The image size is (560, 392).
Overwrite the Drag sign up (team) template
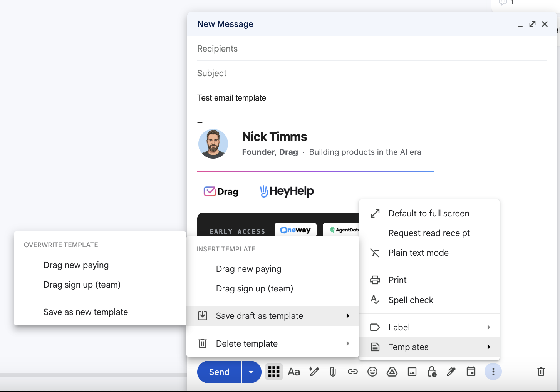coord(100,285)
